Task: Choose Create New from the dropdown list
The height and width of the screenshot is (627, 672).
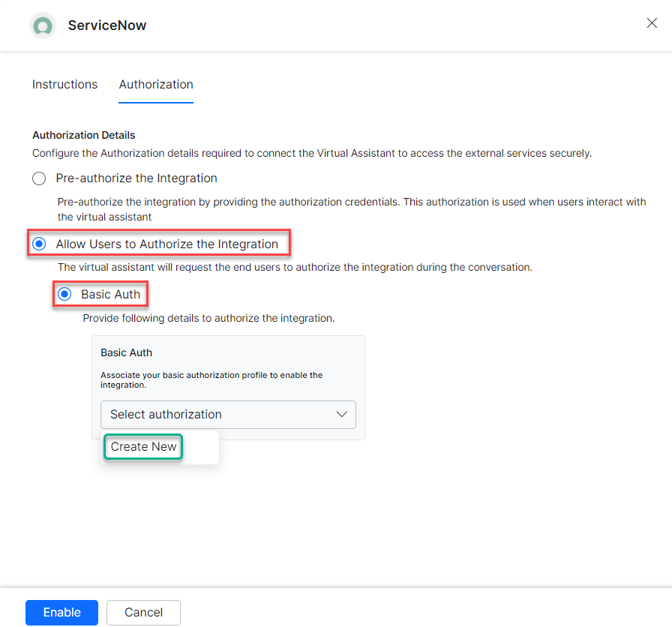Action: click(x=143, y=447)
